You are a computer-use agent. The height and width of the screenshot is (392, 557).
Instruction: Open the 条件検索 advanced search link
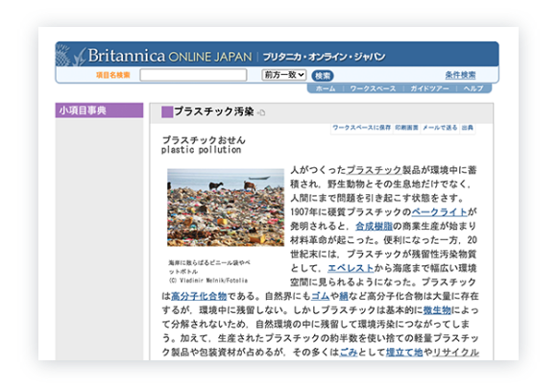click(460, 75)
